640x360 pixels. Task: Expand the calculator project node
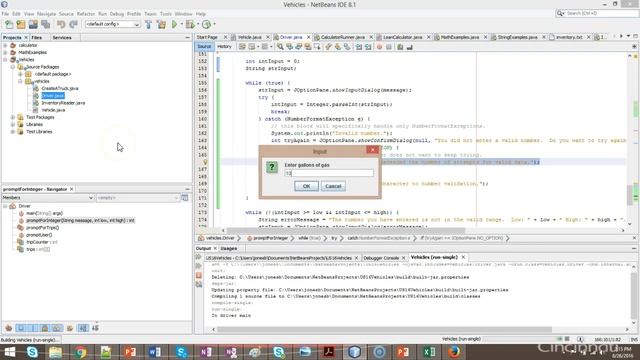(5, 45)
